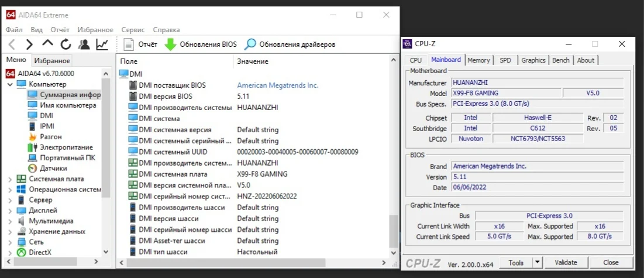Select IPMI in the left tree

tap(41, 126)
